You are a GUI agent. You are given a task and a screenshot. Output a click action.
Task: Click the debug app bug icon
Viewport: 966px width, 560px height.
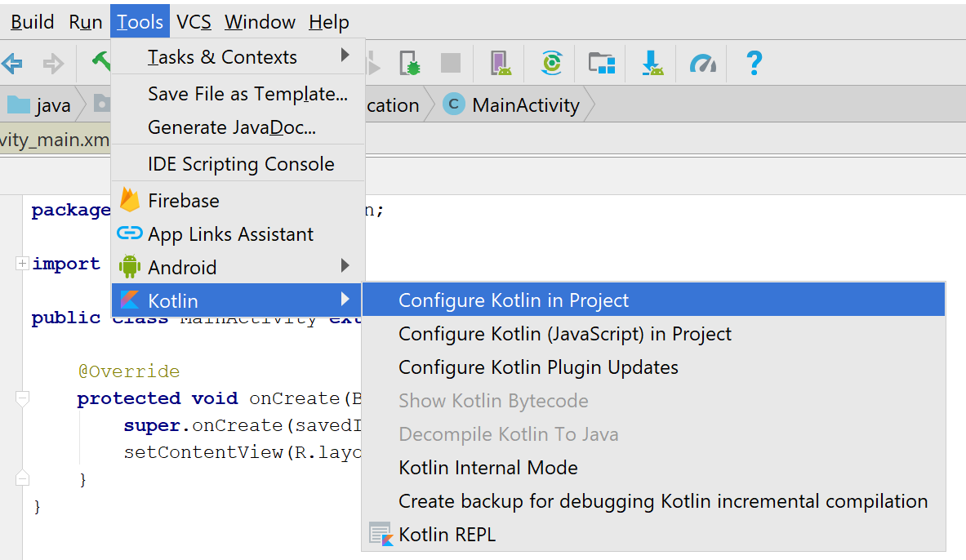(x=410, y=63)
